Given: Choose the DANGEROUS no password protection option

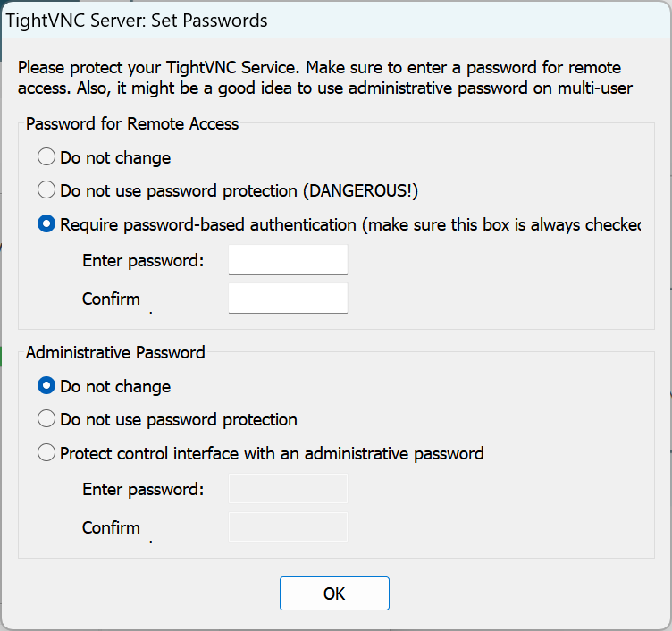Looking at the screenshot, I should tap(46, 190).
